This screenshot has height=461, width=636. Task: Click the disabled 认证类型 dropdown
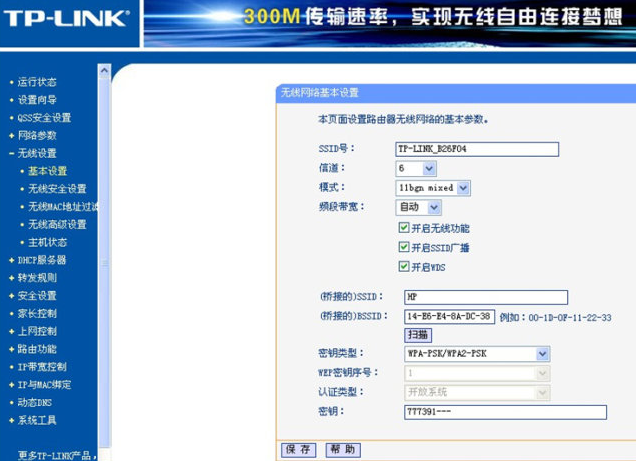(x=477, y=392)
